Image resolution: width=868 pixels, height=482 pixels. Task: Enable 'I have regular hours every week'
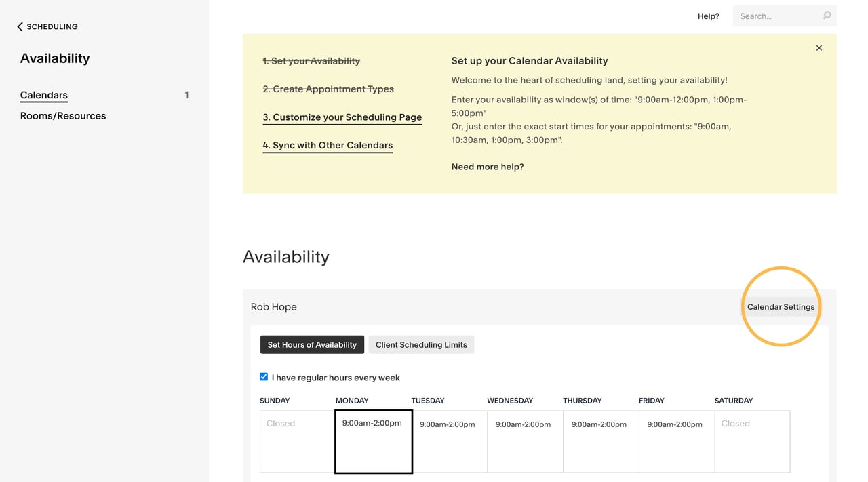264,376
